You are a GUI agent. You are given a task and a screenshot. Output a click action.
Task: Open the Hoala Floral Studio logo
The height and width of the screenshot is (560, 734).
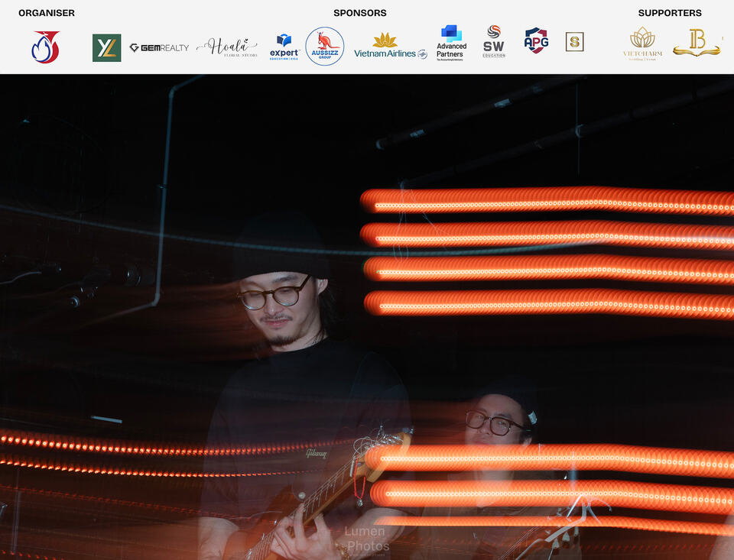pos(227,47)
